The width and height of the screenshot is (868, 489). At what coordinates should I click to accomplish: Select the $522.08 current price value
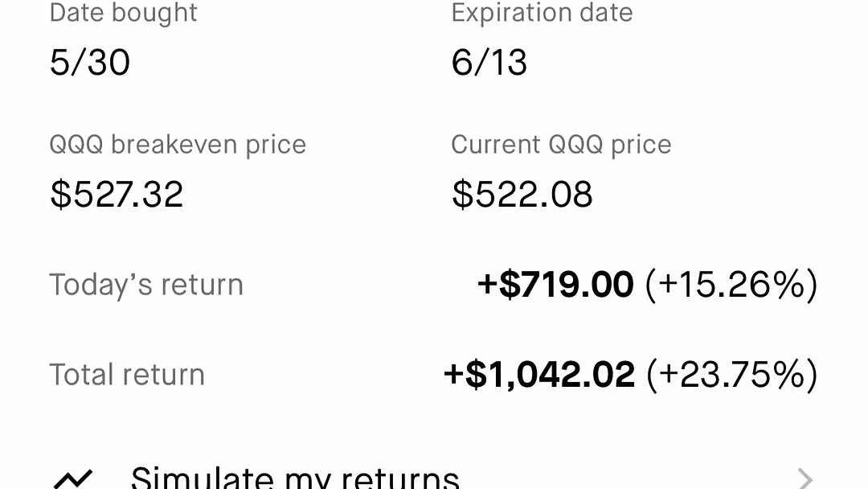[x=522, y=195]
